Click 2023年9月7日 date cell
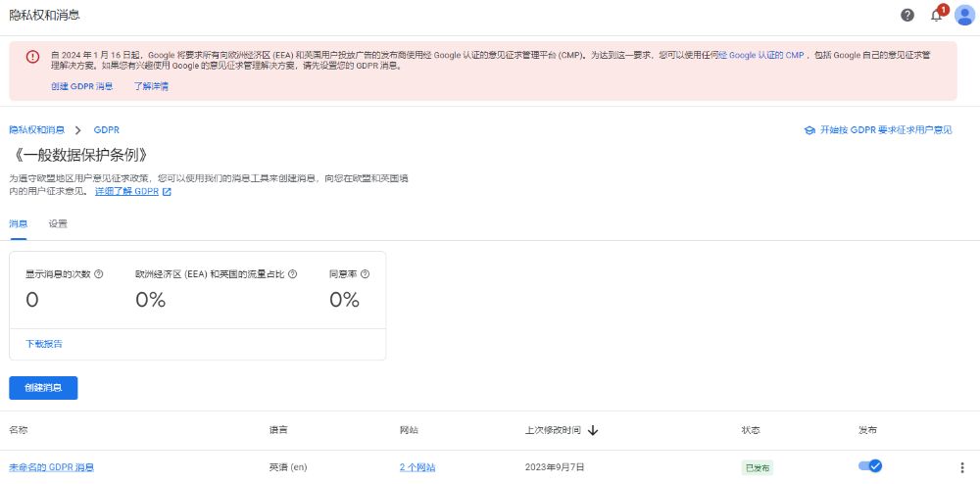The width and height of the screenshot is (980, 484). coord(555,467)
